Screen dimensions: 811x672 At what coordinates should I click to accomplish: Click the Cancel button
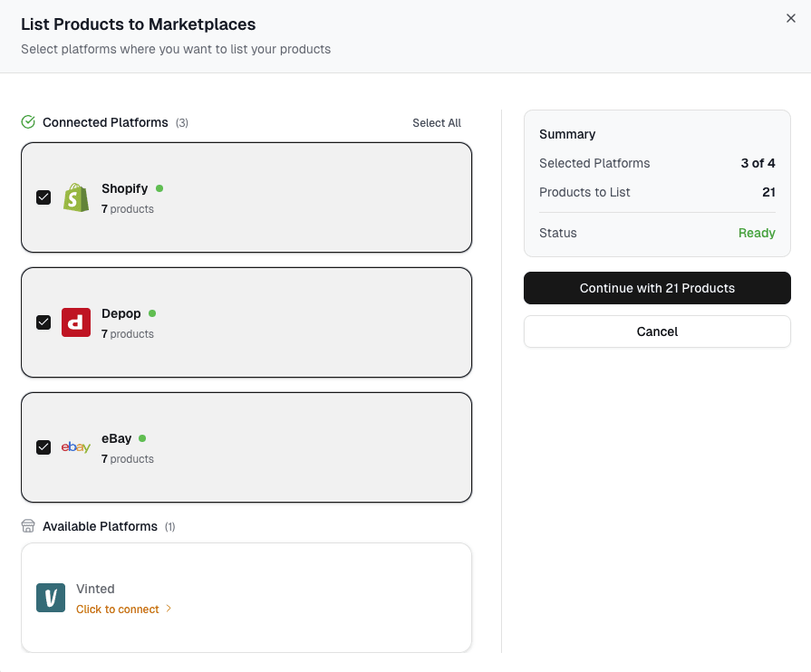[x=657, y=331]
